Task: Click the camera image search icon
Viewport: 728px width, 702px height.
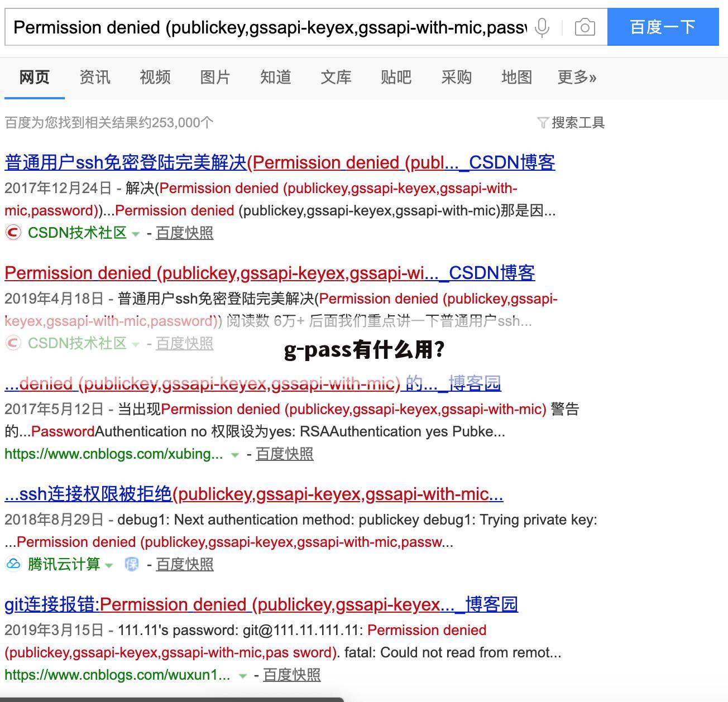Action: click(585, 27)
